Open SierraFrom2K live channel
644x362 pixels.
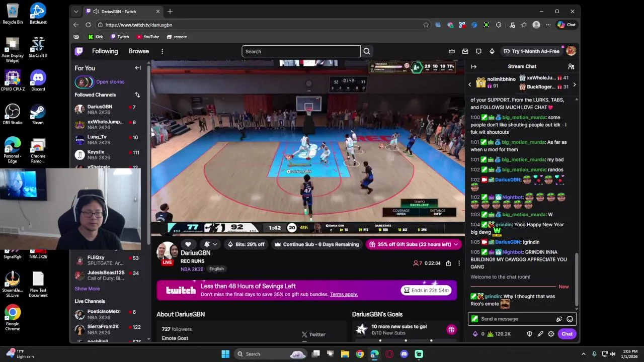108,329
